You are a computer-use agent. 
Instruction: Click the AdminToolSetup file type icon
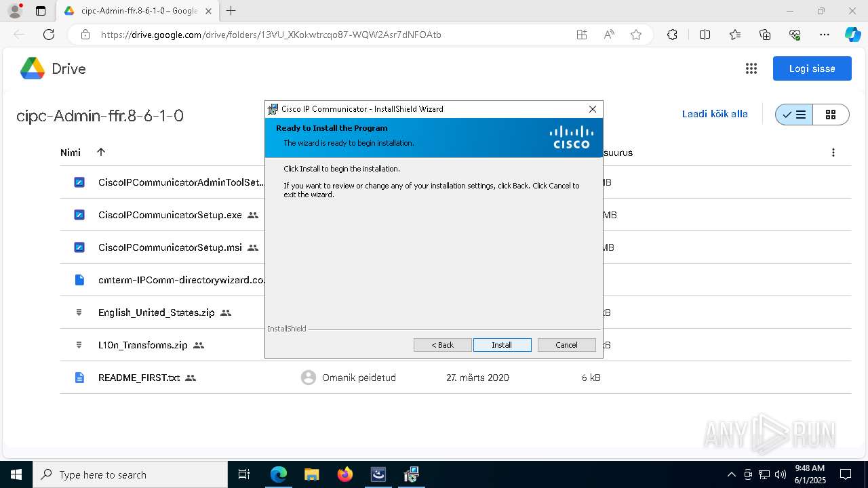click(x=79, y=182)
